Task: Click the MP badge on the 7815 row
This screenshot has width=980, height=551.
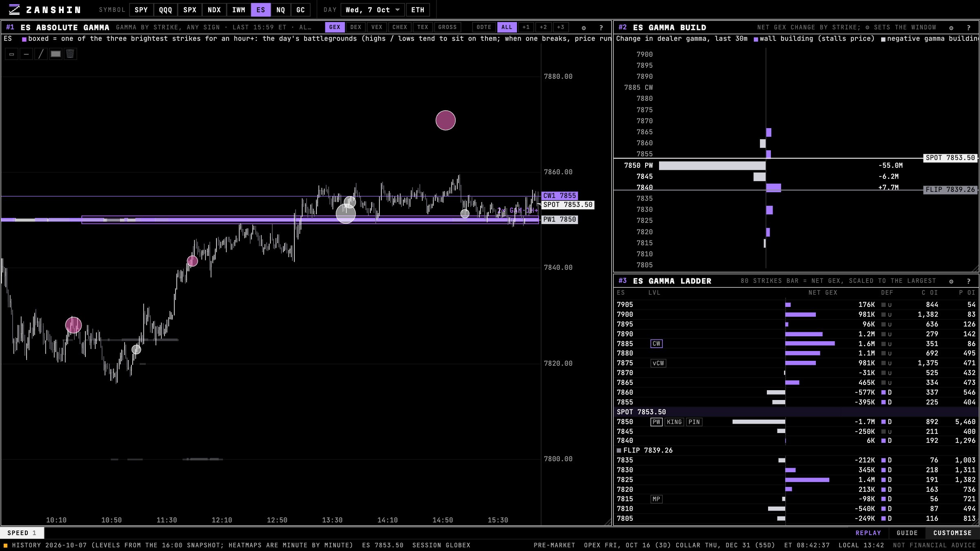Action: pyautogui.click(x=656, y=499)
